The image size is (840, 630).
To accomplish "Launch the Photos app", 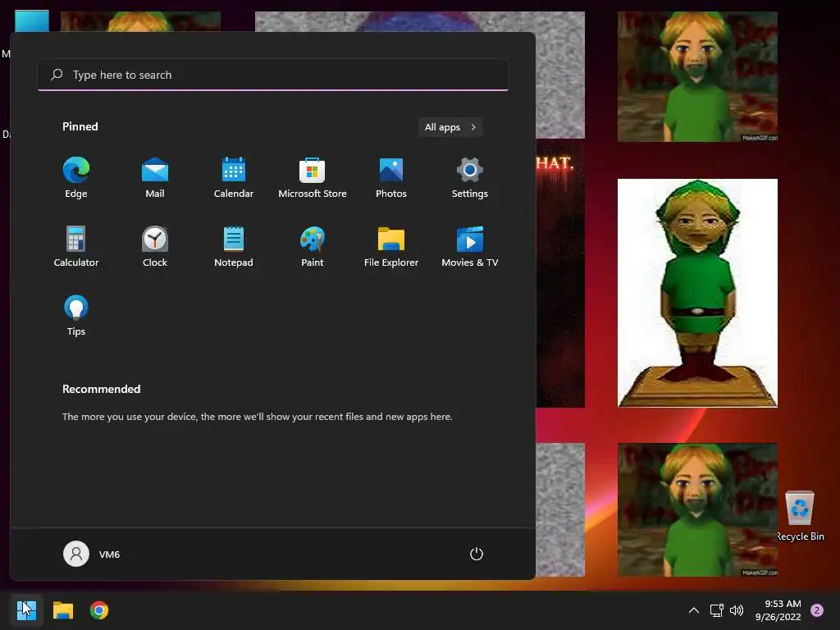I will point(391,178).
